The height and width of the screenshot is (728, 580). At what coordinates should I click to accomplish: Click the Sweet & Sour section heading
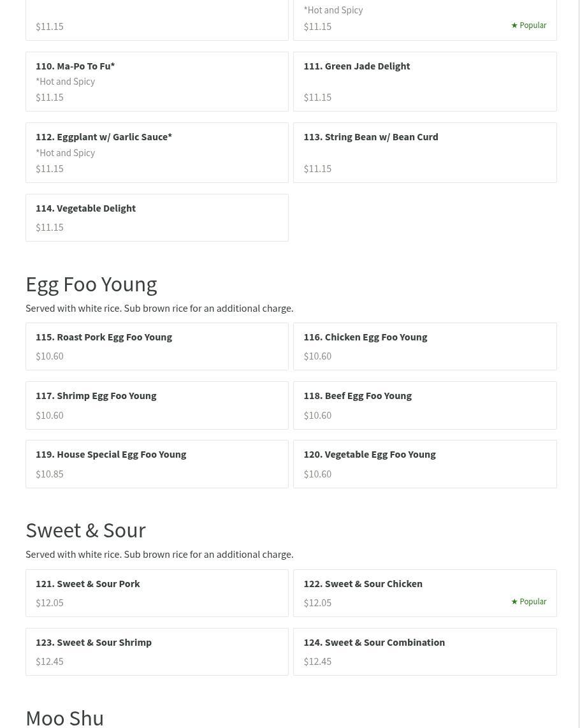[85, 530]
